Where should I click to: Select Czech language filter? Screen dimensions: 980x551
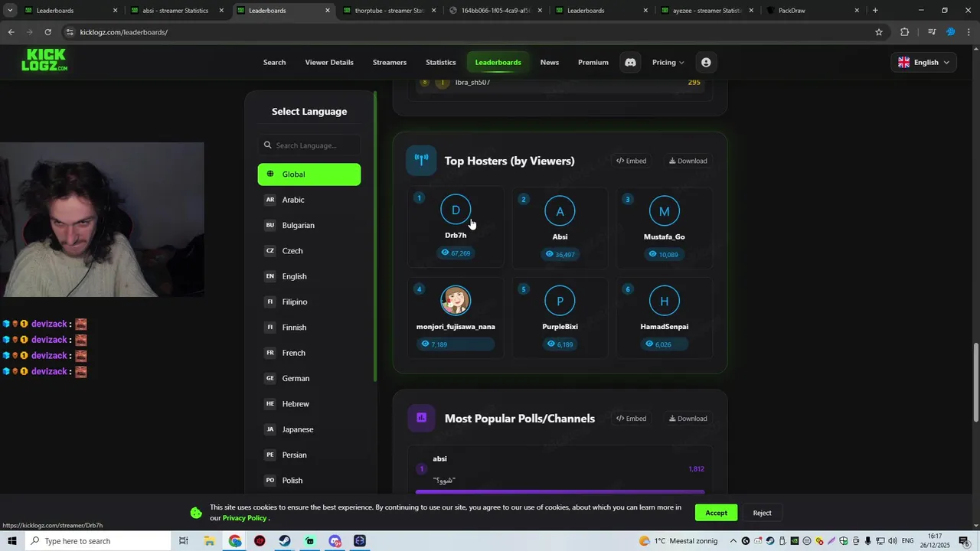[x=309, y=251]
